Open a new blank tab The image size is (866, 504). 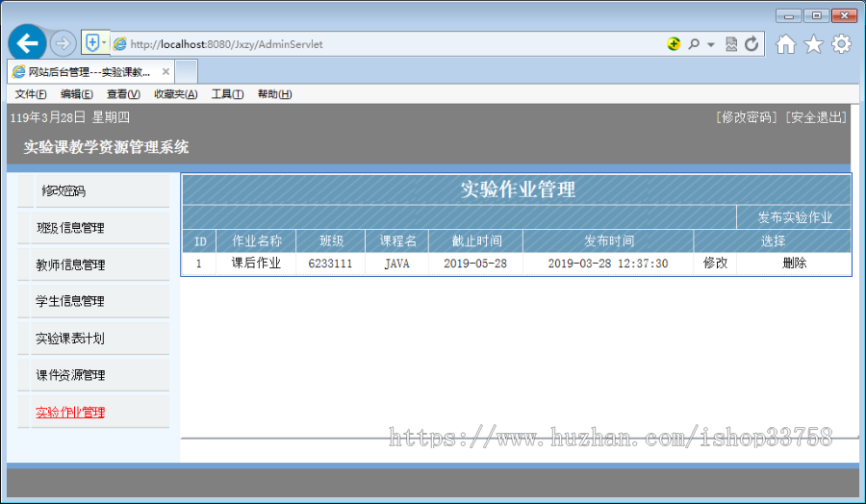pos(186,72)
